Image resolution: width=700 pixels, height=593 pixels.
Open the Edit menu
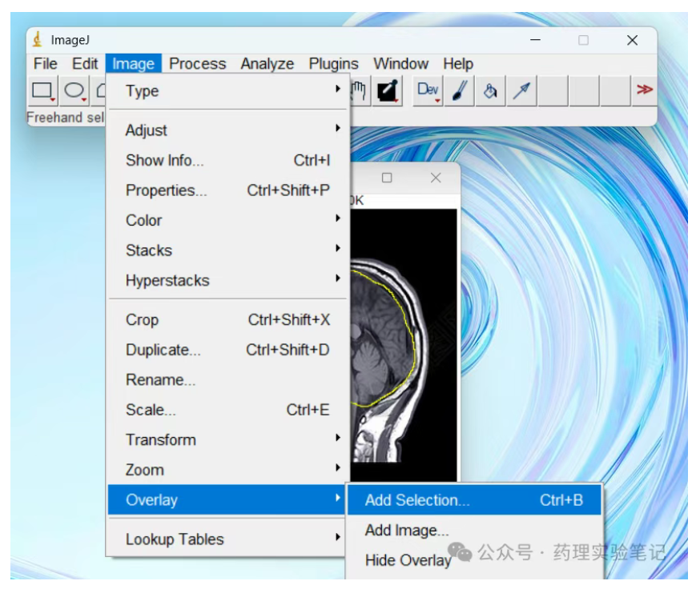point(85,64)
